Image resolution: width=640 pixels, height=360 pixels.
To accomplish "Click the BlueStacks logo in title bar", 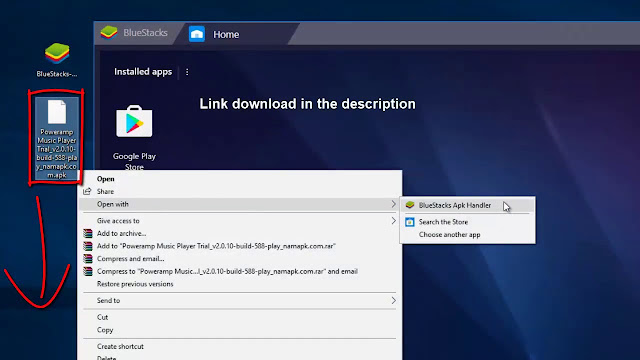I will pos(109,33).
